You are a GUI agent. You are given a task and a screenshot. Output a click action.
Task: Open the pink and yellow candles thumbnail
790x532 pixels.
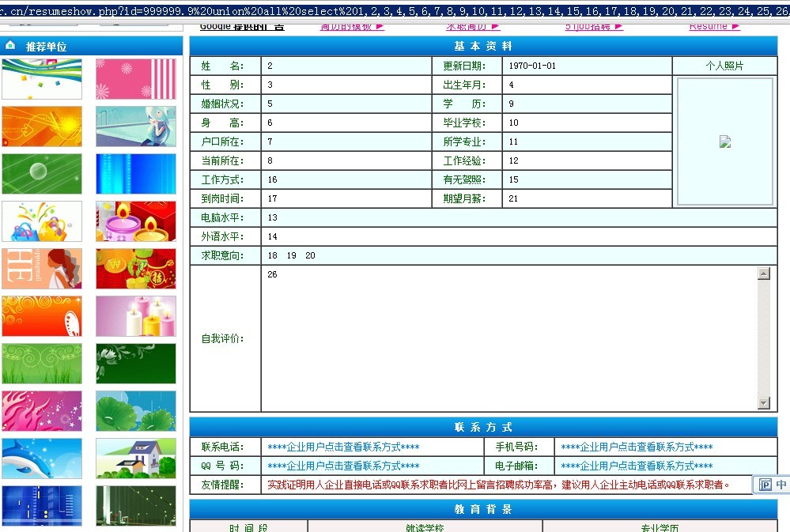coord(136,316)
